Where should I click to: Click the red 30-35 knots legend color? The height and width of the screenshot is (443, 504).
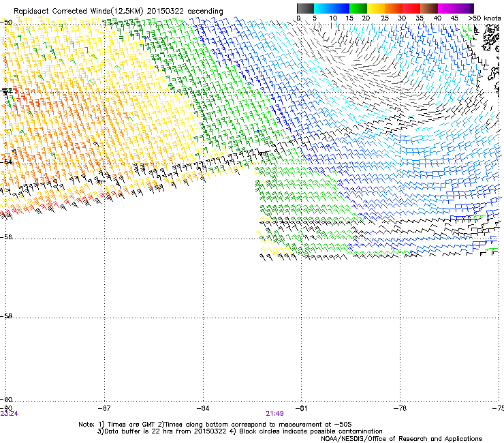click(x=411, y=8)
